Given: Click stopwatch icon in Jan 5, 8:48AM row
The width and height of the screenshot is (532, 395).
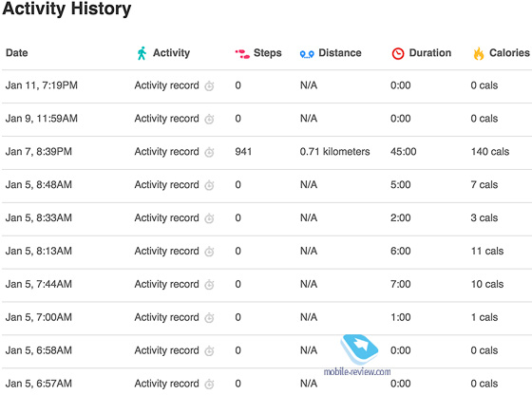Looking at the screenshot, I should point(209,185).
